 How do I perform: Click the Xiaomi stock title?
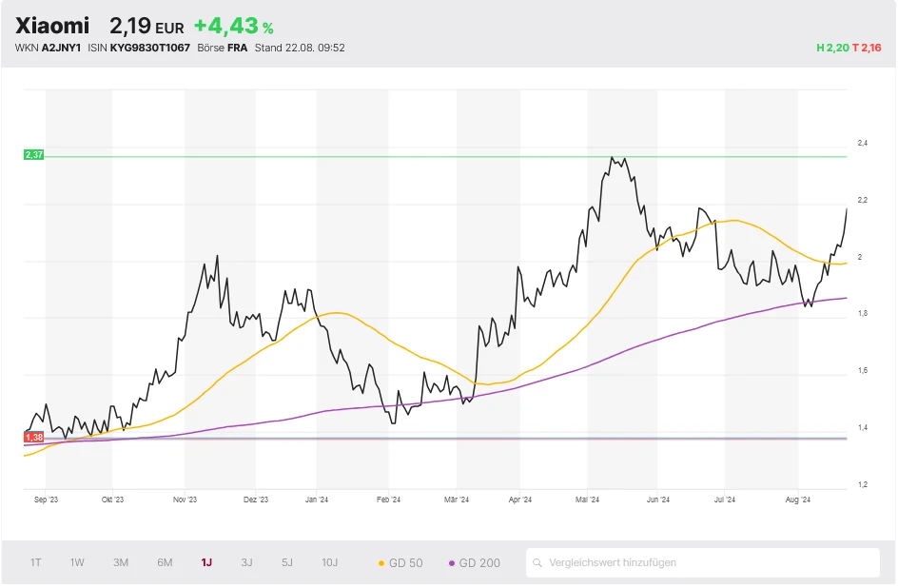[52, 26]
